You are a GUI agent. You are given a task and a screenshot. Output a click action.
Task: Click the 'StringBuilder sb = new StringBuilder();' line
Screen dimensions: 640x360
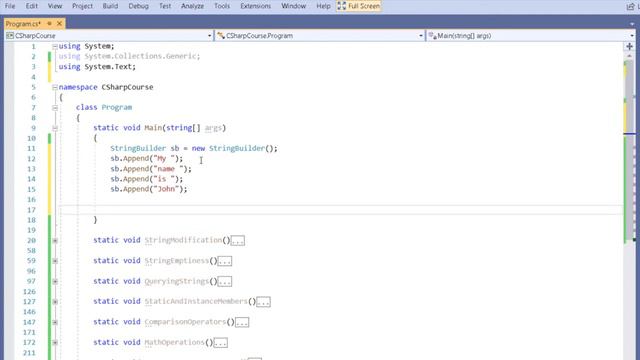pyautogui.click(x=194, y=148)
